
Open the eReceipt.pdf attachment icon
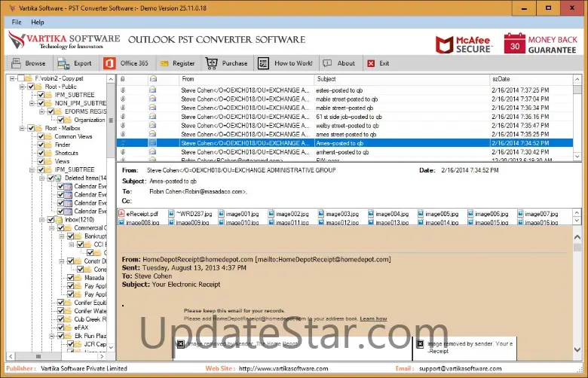coord(121,214)
